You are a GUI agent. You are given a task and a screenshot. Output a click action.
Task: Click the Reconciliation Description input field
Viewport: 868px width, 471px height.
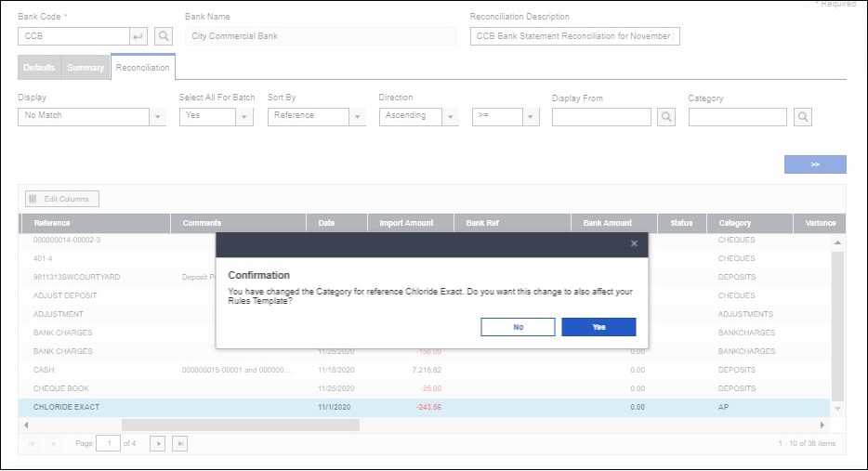pos(574,36)
